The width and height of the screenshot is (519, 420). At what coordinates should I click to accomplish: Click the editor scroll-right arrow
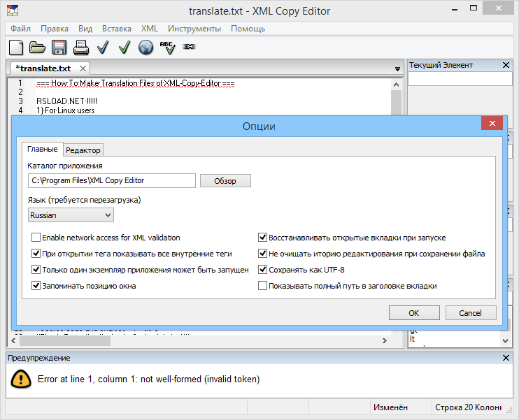tap(384, 340)
